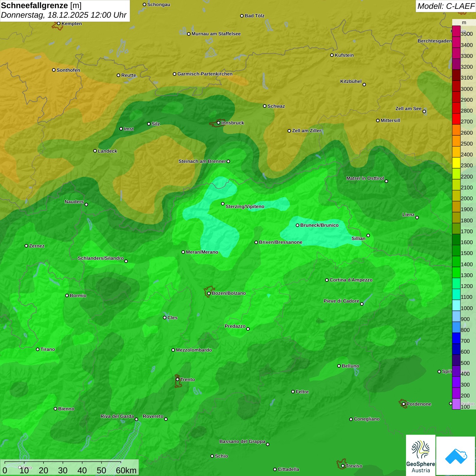This screenshot has height=476, width=476.
Task: Click the Zell am Ziller label
Action: [x=307, y=131]
